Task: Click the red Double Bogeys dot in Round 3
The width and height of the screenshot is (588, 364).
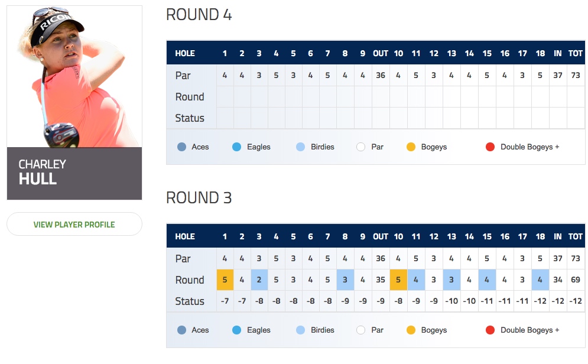Action: 490,330
